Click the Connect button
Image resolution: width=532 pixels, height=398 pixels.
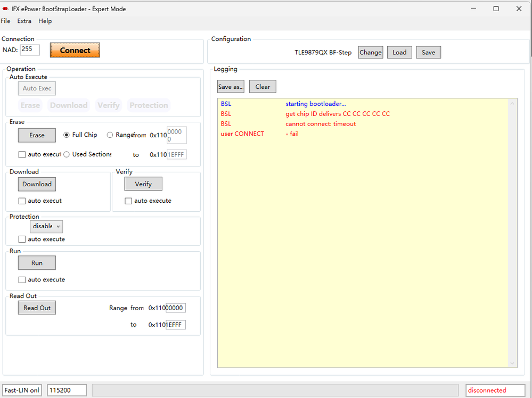click(75, 49)
